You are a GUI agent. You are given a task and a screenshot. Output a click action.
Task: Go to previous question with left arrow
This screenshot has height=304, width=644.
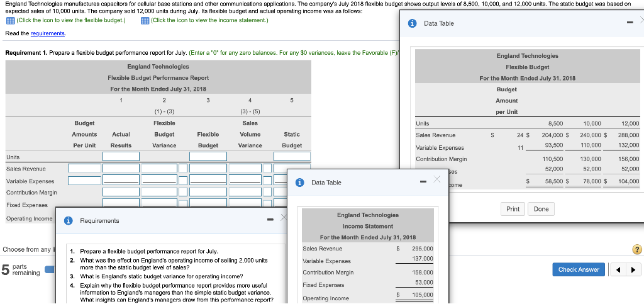[x=618, y=270]
